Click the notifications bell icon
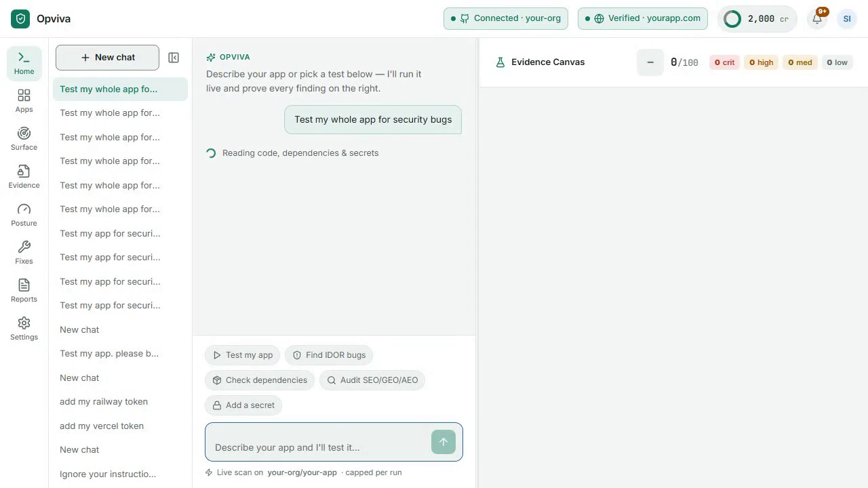Viewport: 868px width, 488px height. tap(817, 19)
